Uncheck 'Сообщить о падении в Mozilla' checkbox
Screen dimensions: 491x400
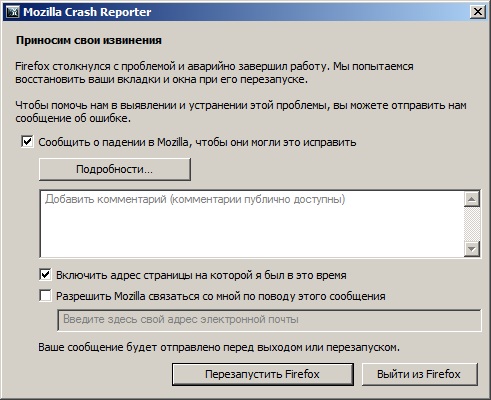point(27,142)
